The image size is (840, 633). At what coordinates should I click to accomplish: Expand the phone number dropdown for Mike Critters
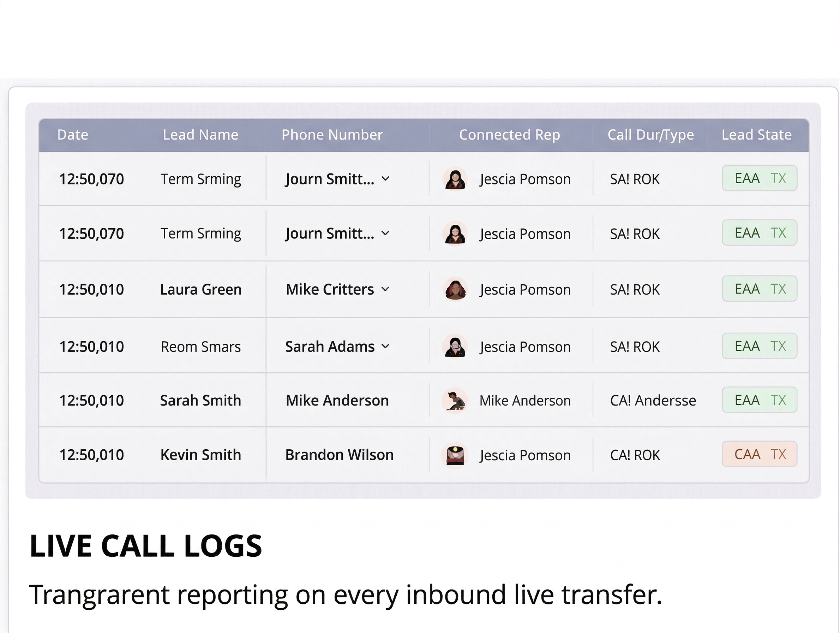point(386,289)
